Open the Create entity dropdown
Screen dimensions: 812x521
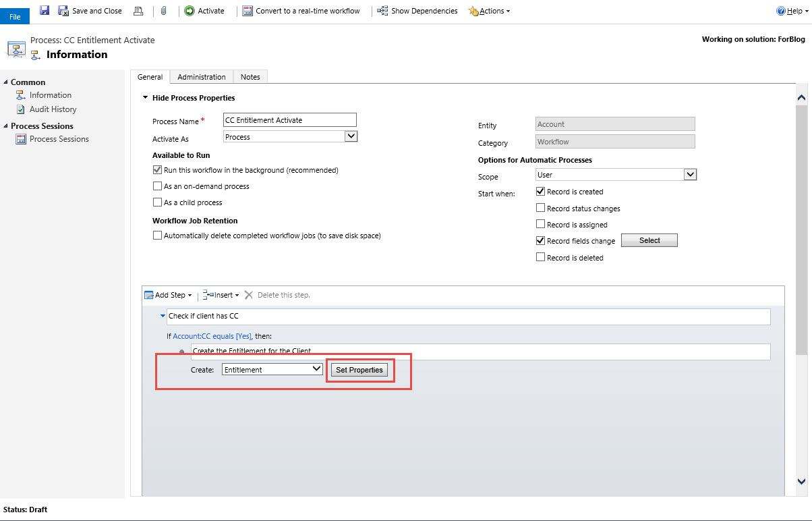317,369
